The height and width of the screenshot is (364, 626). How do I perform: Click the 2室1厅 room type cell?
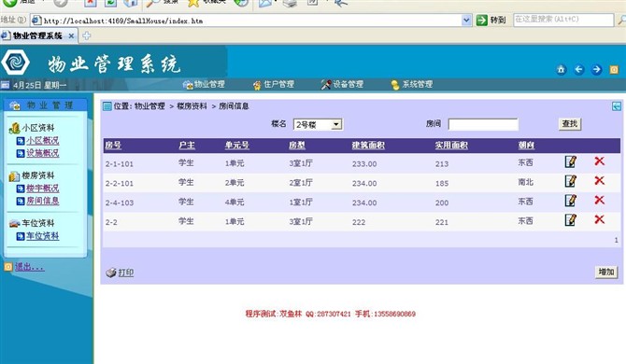coord(301,183)
